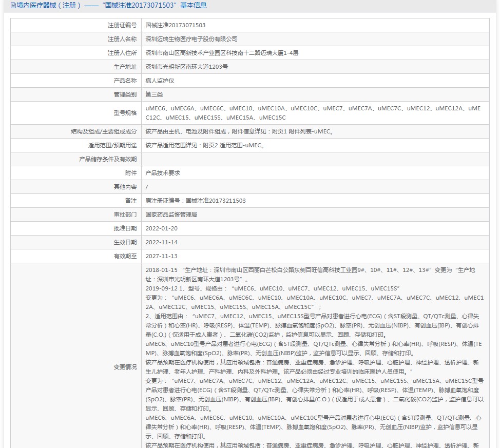Select text 该产品适用范围详见：附页2
Image resolution: width=500 pixels, height=448 pixels.
[181, 145]
